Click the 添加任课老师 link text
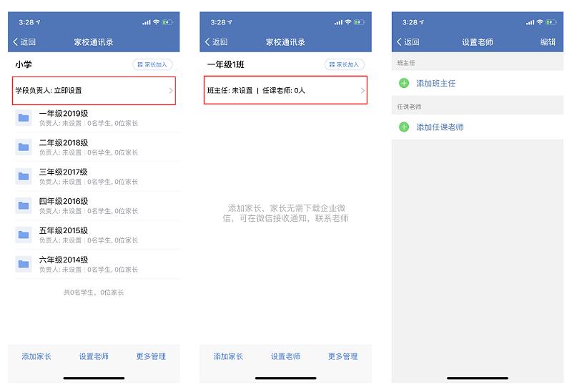This screenshot has height=392, width=572. coord(440,127)
